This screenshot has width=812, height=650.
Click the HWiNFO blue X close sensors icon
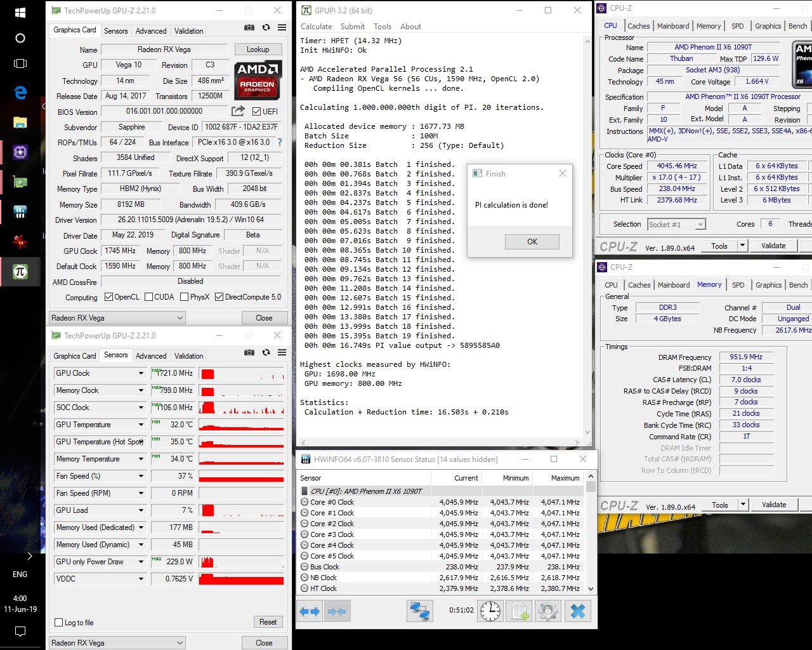pyautogui.click(x=577, y=611)
